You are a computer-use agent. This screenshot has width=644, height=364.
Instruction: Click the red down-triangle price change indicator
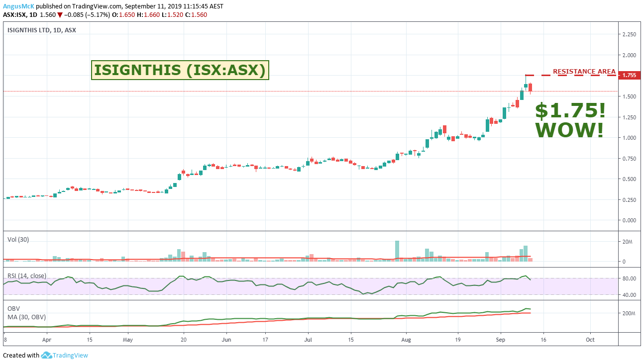59,15
